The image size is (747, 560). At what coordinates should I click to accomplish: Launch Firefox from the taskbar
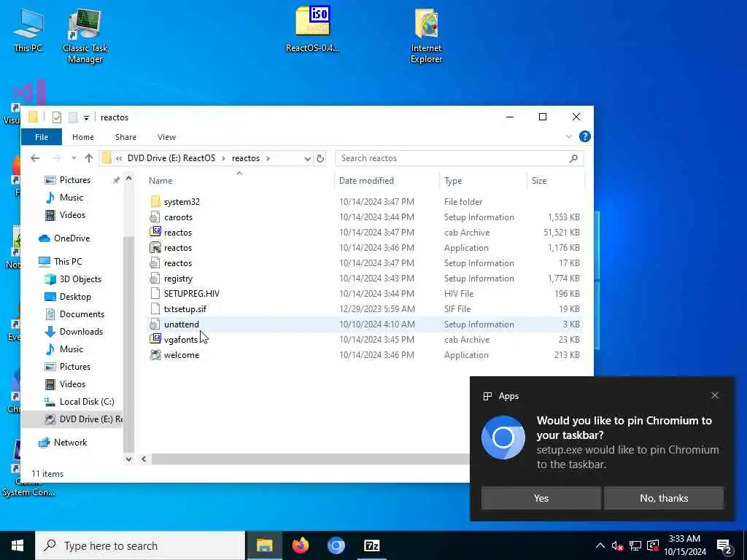click(300, 545)
